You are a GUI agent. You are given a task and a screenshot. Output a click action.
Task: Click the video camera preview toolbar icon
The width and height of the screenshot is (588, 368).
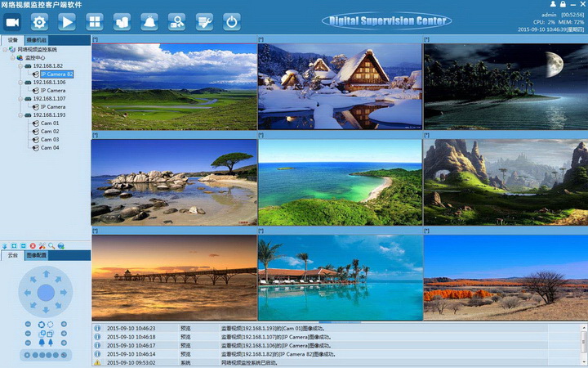[x=12, y=22]
